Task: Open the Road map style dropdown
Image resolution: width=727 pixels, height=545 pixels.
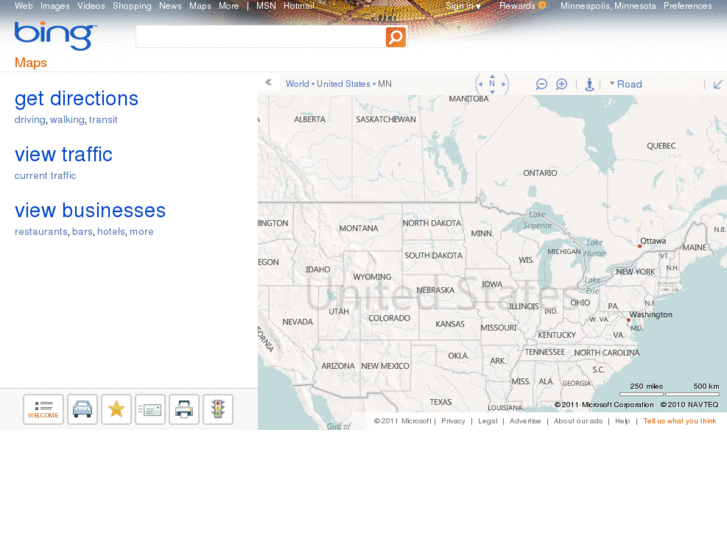Action: (626, 84)
